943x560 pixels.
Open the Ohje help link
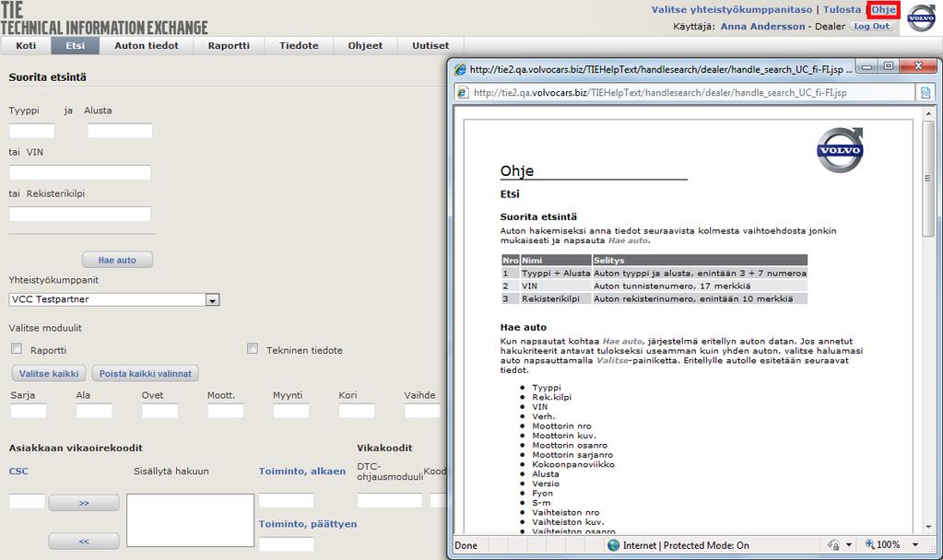pos(883,9)
